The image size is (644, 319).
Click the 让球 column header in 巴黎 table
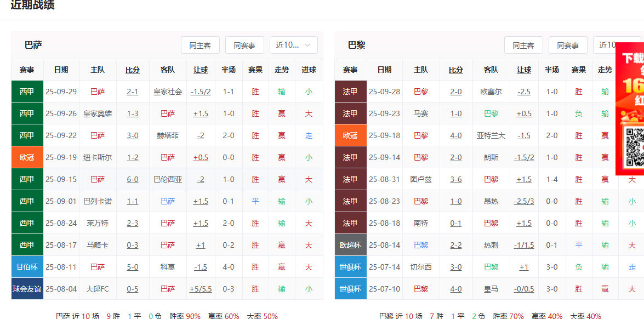(524, 70)
